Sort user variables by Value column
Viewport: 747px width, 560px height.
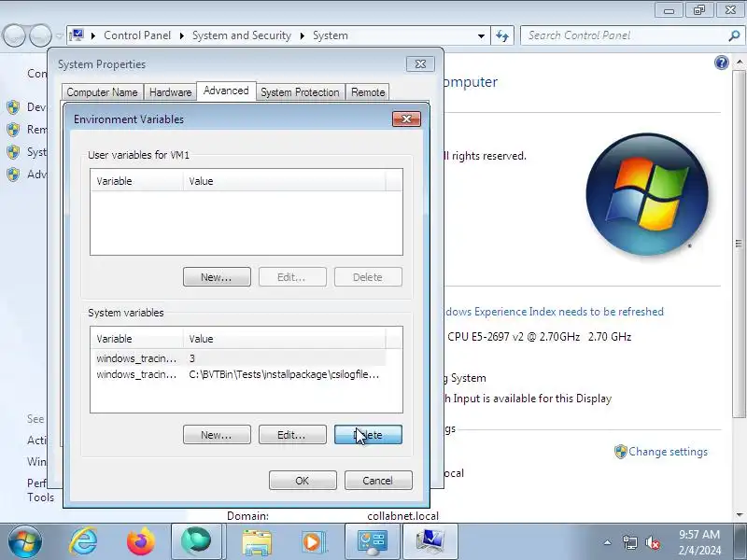tap(285, 181)
